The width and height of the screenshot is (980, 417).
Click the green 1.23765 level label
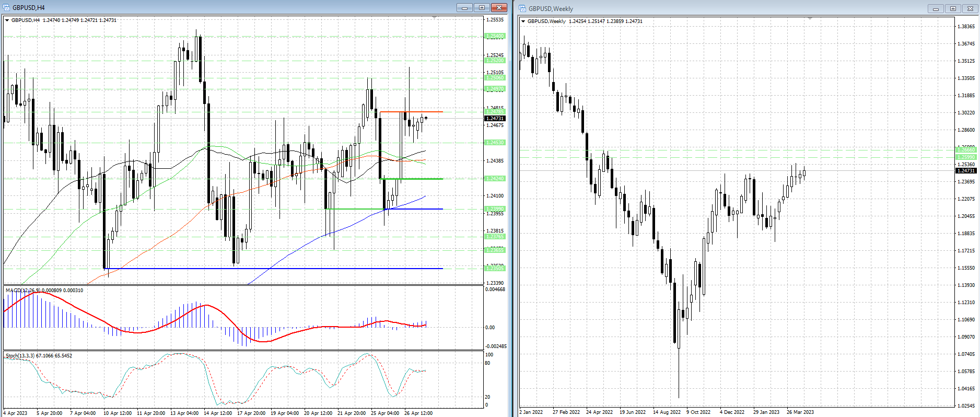click(x=495, y=237)
